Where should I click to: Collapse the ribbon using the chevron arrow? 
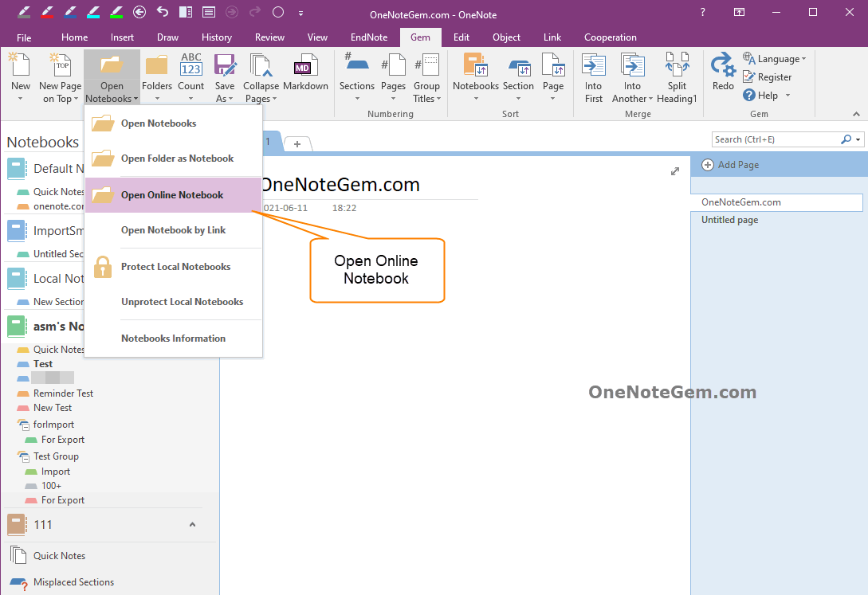856,114
